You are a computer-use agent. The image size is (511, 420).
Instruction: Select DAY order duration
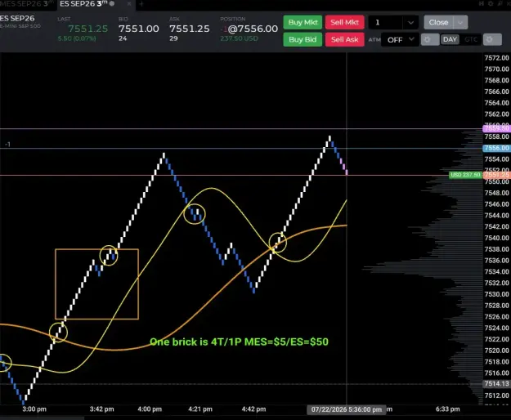450,40
